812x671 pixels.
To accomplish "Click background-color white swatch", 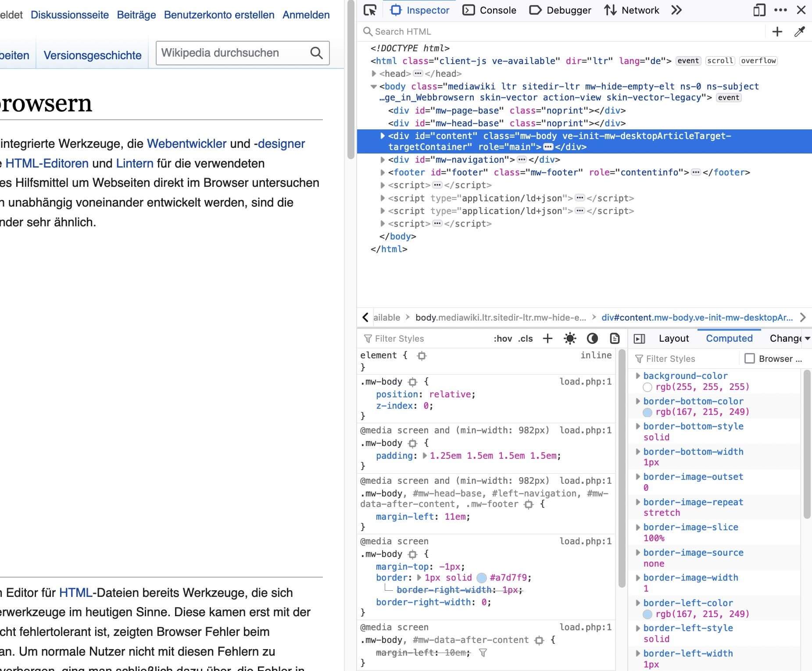I will 647,387.
